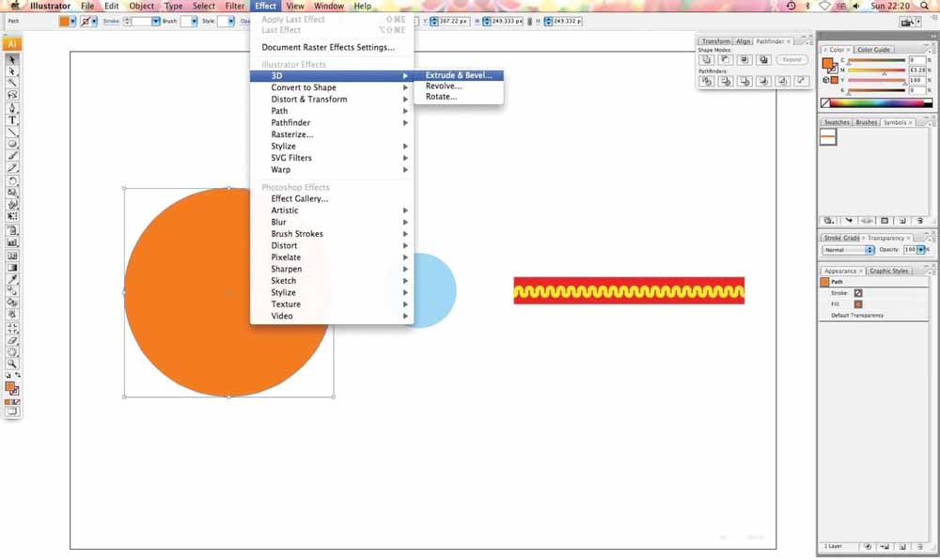Screen dimensions: 940x560
Task: Select the Scale tool
Action: 12,193
